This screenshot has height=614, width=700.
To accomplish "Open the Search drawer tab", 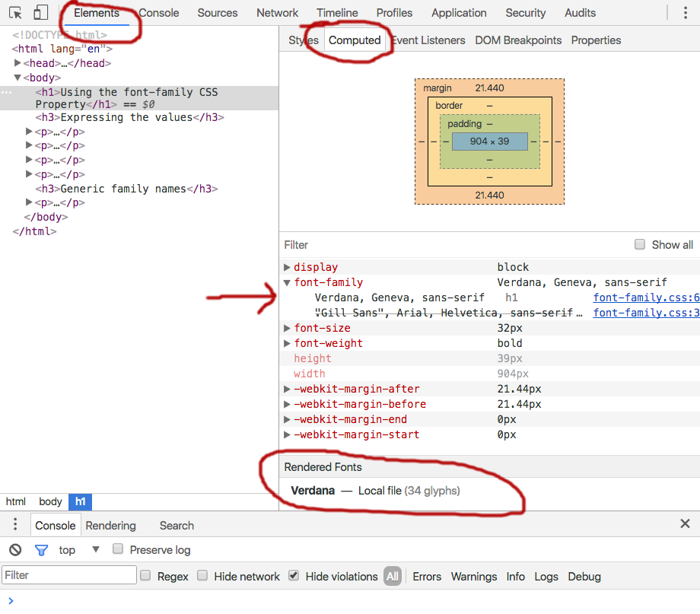I will [177, 525].
